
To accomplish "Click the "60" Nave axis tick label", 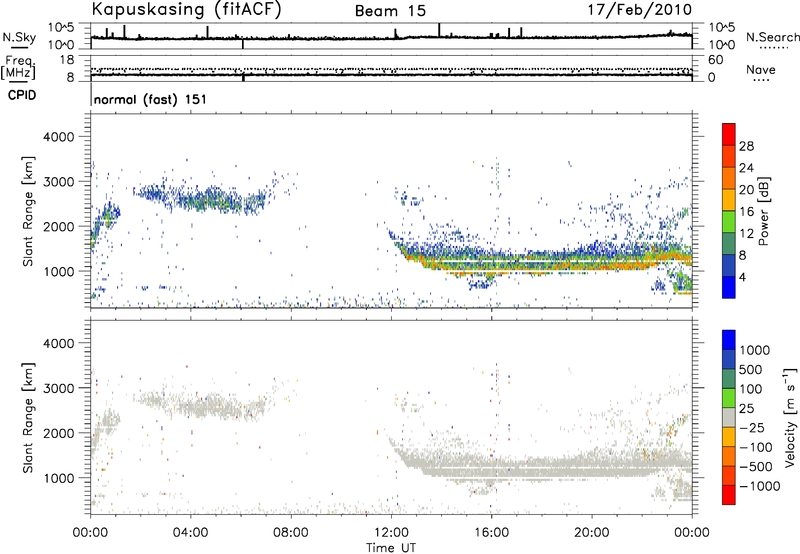I will click(715, 60).
